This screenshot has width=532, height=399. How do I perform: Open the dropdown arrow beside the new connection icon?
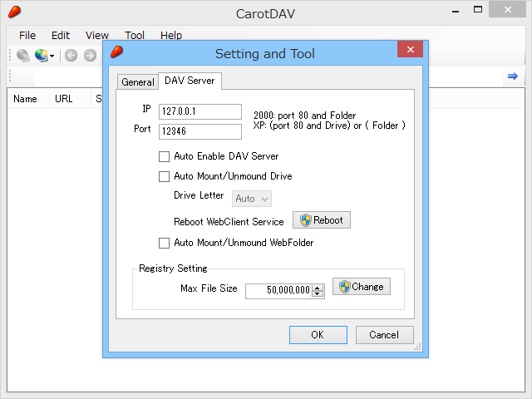52,56
